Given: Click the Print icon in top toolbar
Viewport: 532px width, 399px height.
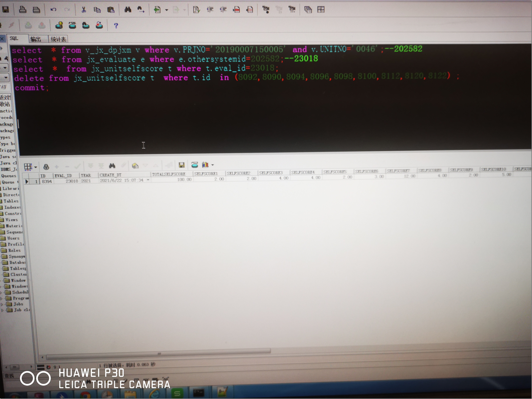Looking at the screenshot, I should (x=23, y=10).
